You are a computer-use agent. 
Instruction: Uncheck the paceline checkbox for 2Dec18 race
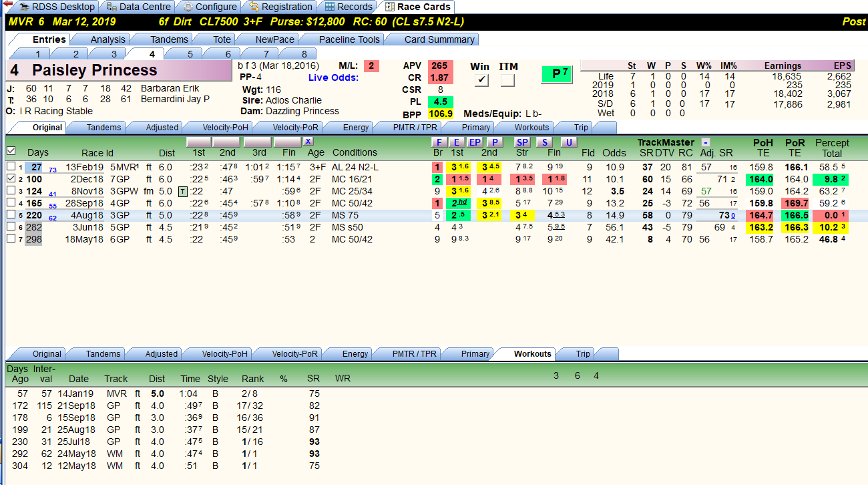(11, 179)
